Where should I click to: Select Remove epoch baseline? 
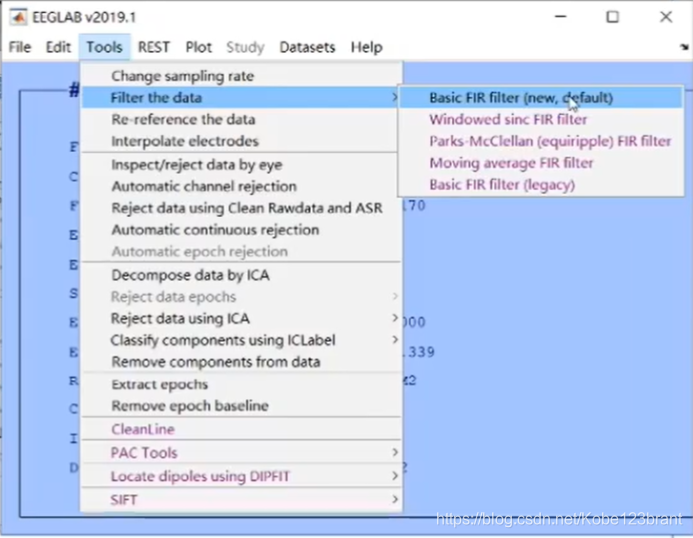click(x=241, y=406)
